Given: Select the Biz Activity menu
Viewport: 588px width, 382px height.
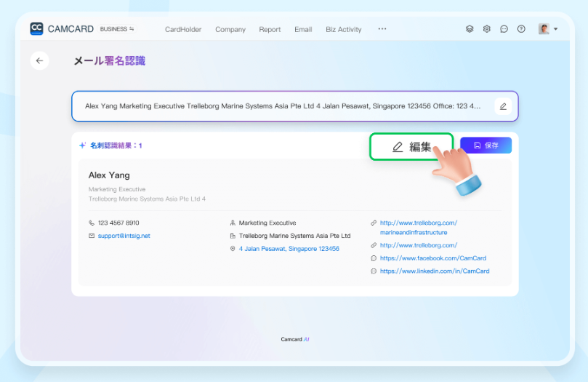Looking at the screenshot, I should (344, 29).
